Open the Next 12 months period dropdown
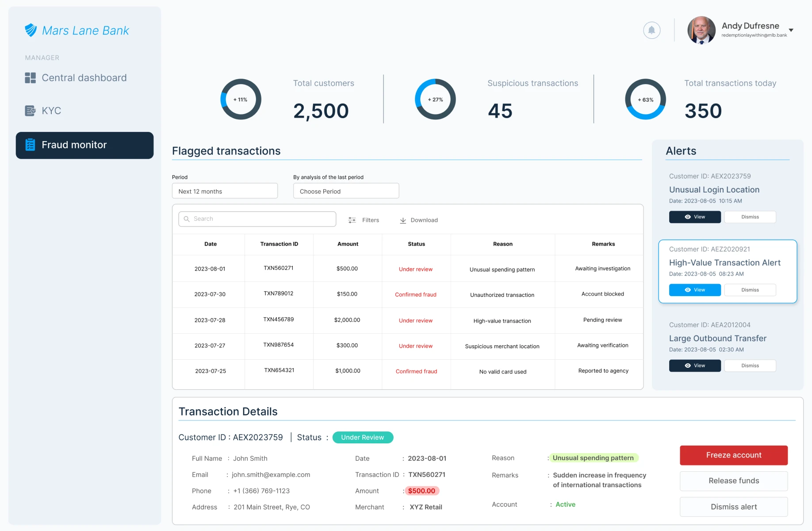The height and width of the screenshot is (531, 812). (225, 191)
